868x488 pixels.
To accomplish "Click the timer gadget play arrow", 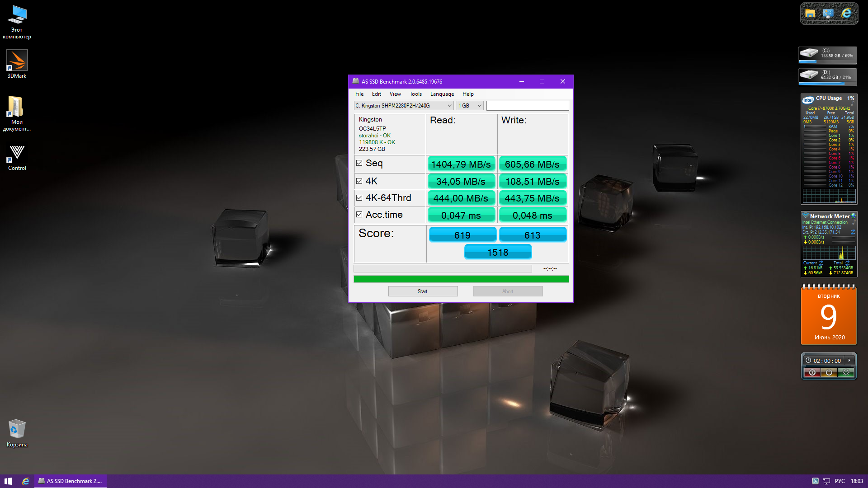I will [849, 361].
